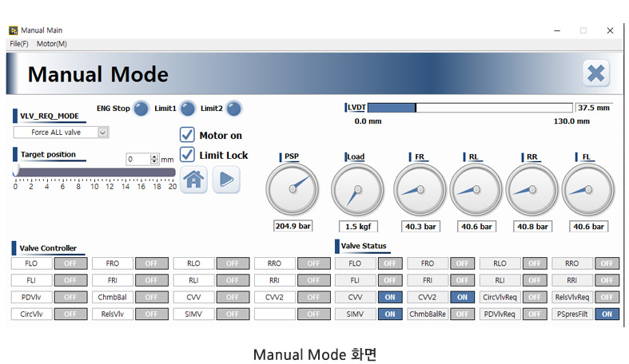629x364 pixels.
Task: Minimize the Manual Main window
Action: pyautogui.click(x=557, y=30)
